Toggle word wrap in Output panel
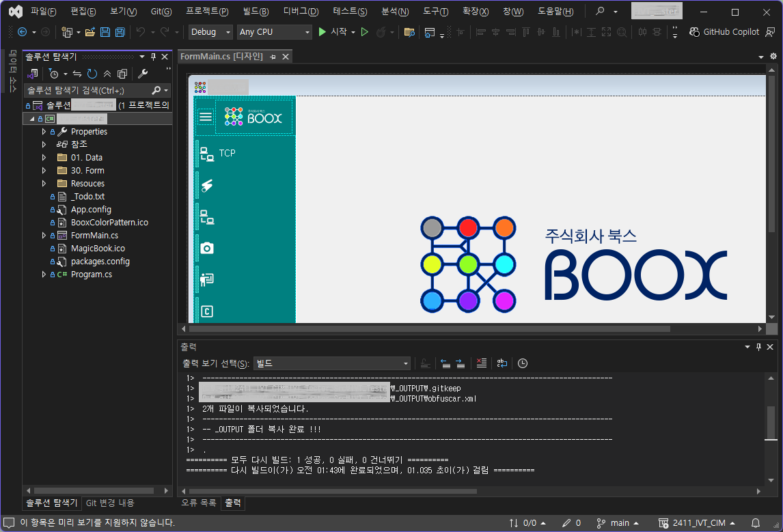783x532 pixels. tap(502, 363)
